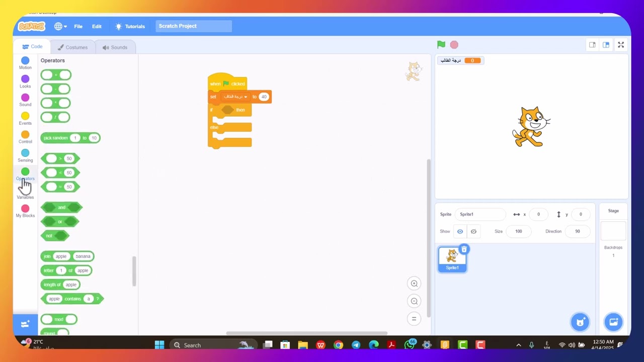This screenshot has height=362, width=644.
Task: Open the Choose a Backdrop button
Action: coord(613,322)
